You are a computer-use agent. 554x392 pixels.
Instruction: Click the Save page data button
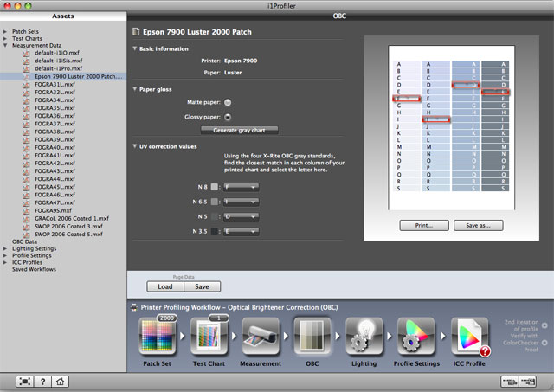[202, 286]
